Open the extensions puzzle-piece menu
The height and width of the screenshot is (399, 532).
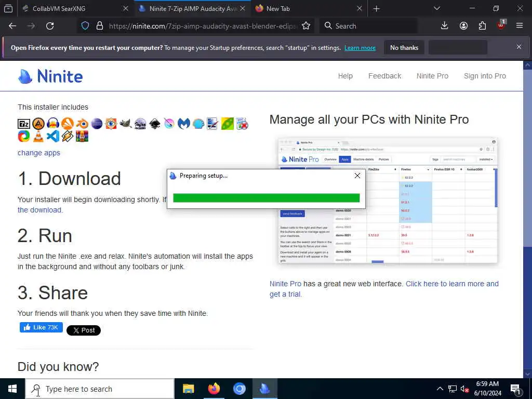coord(482,26)
